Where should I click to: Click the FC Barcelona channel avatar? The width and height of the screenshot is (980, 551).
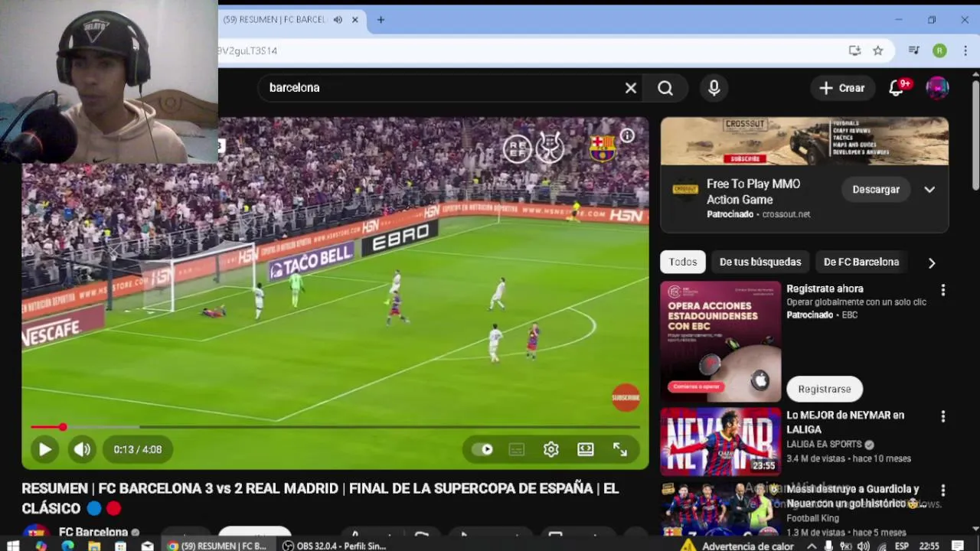coord(35,532)
